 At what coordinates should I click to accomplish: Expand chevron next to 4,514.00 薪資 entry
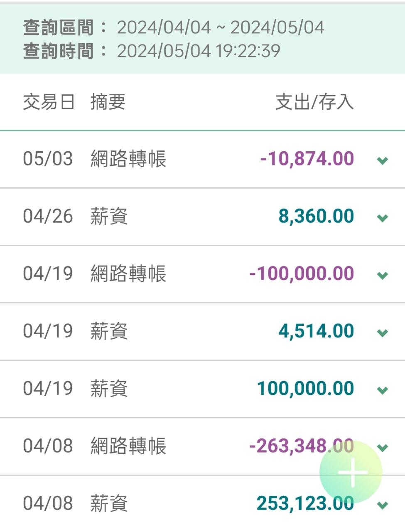(x=382, y=332)
